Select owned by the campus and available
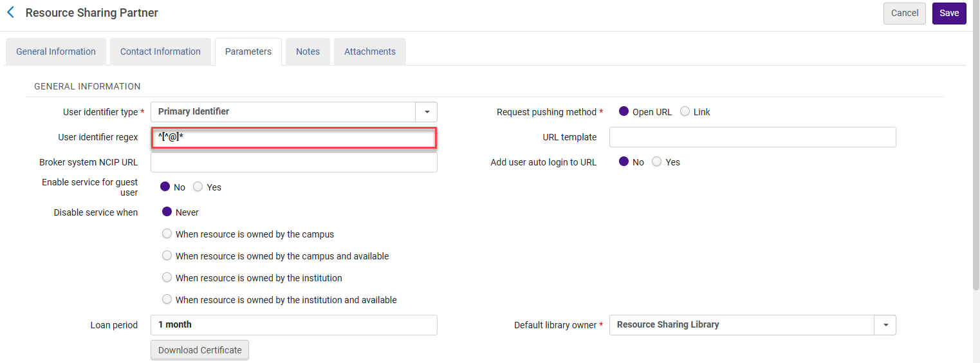The image size is (980, 363). [x=167, y=256]
